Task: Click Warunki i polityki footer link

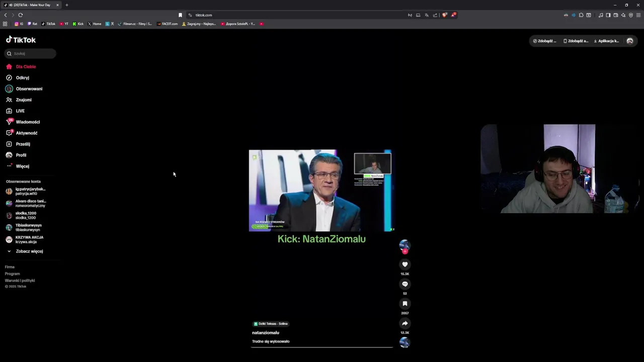Action: [x=20, y=281]
